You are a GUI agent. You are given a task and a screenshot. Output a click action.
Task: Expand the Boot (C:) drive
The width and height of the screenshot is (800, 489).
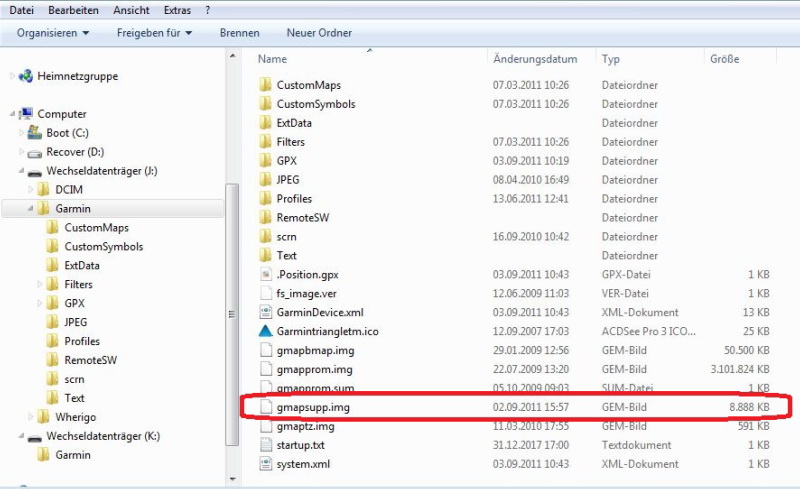(21, 133)
